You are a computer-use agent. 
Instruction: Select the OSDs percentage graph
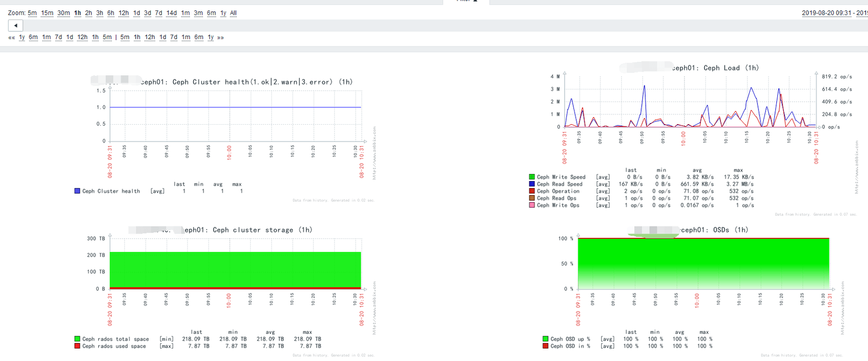point(703,263)
